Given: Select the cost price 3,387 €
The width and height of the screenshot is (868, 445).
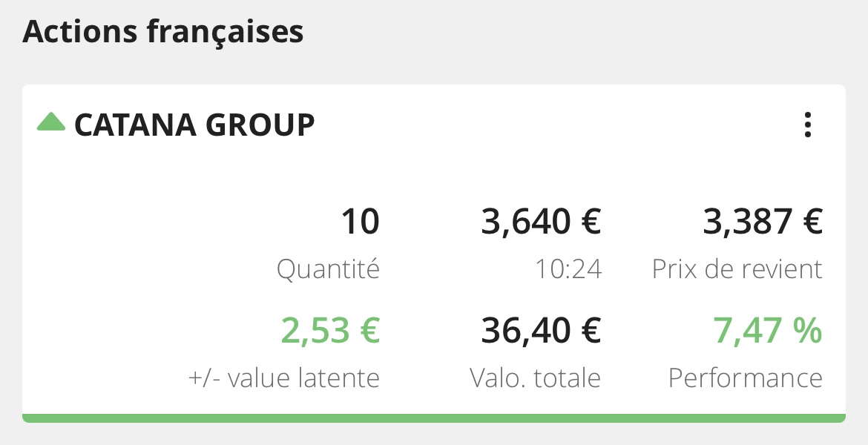Looking at the screenshot, I should pyautogui.click(x=763, y=222).
